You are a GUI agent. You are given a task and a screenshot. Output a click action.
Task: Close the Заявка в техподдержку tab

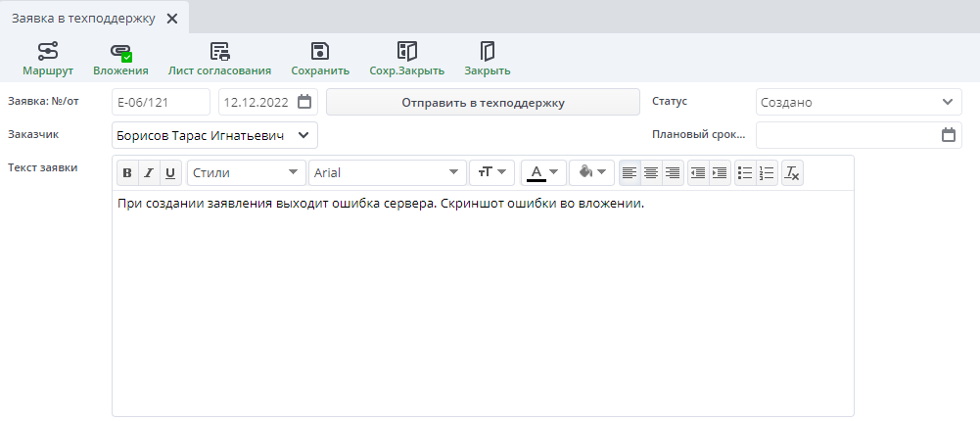click(172, 19)
